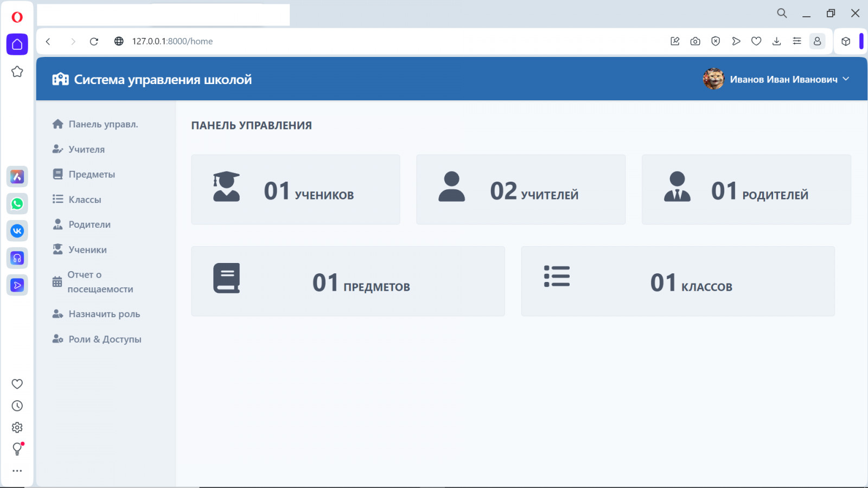Open easy setup sliders icon

[x=797, y=41]
